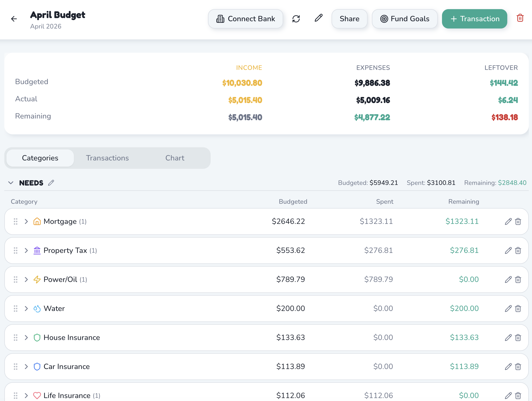Expand the Mortgage category row

pyautogui.click(x=26, y=221)
